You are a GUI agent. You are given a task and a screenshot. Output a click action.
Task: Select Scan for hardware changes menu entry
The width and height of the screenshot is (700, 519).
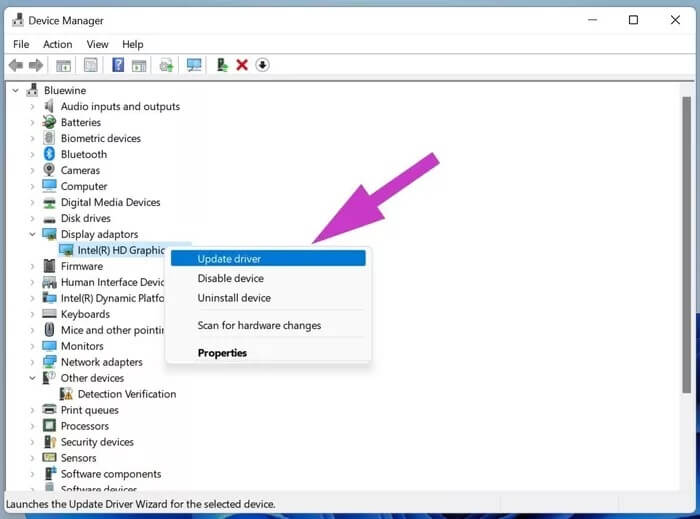coord(268,325)
